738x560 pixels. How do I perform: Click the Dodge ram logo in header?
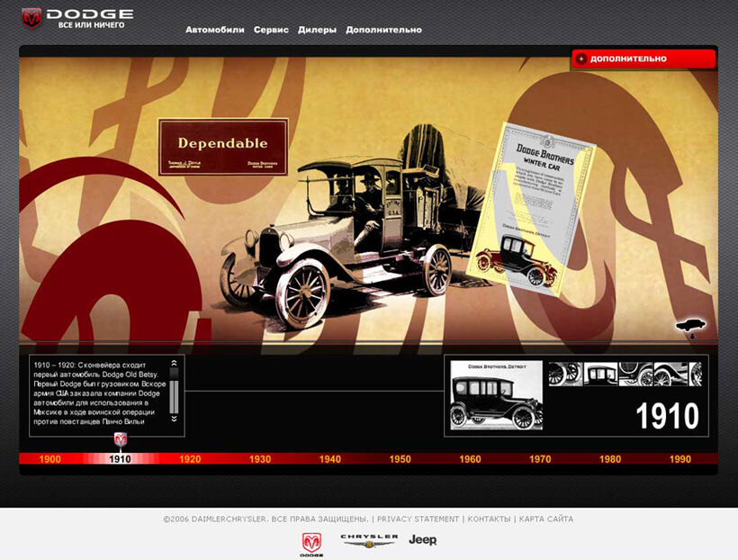tap(32, 18)
